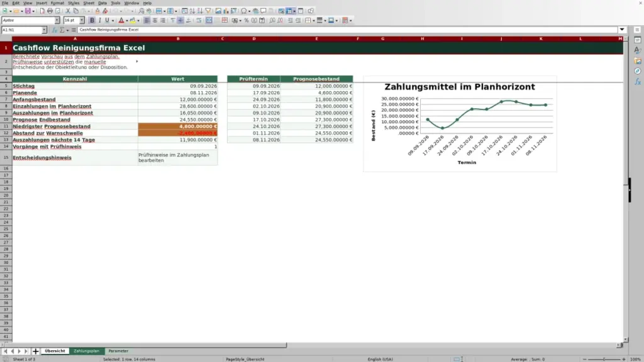Adjust the zoom slider in the status bar
644x362 pixels.
pyautogui.click(x=604, y=359)
